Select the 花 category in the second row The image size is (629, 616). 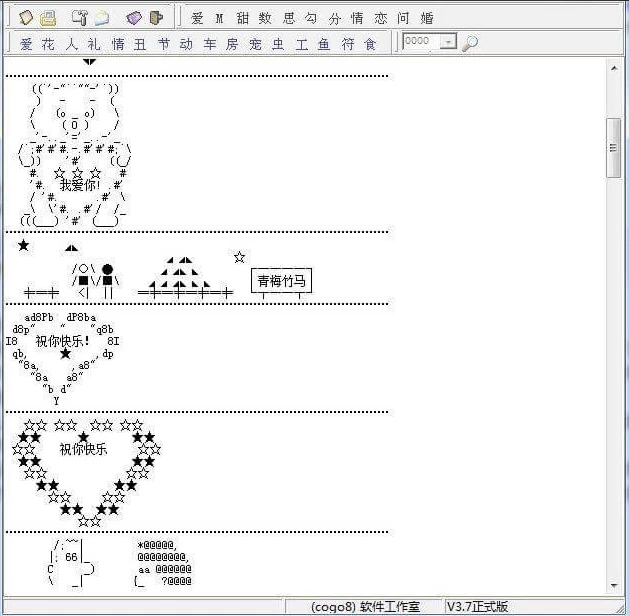pos(48,44)
